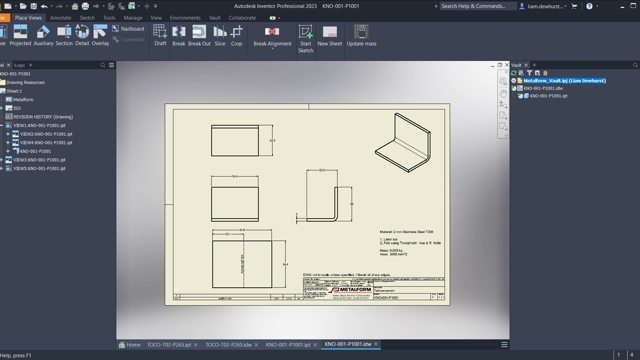Image resolution: width=640 pixels, height=360 pixels.
Task: Click the Home icon in quick access toolbar
Action: click(x=75, y=6)
